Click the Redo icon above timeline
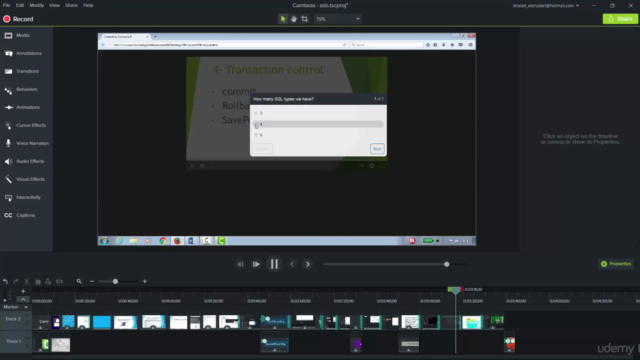Image resolution: width=640 pixels, height=360 pixels. 16,281
